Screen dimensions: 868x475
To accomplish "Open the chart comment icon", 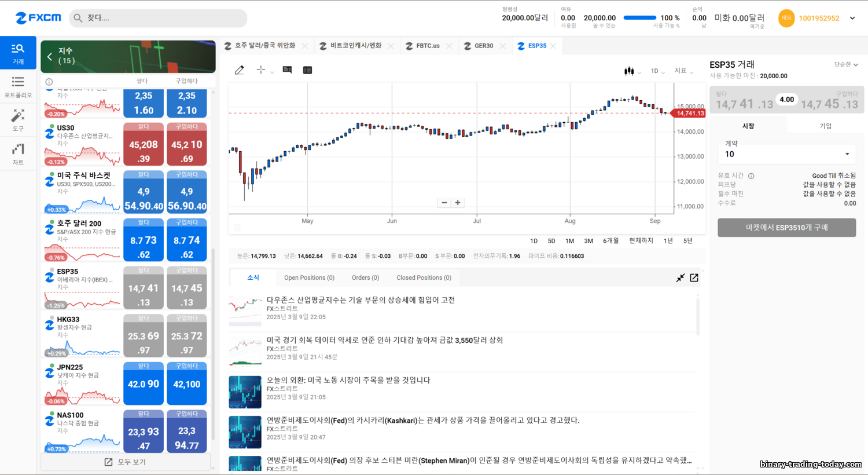I will (x=287, y=70).
